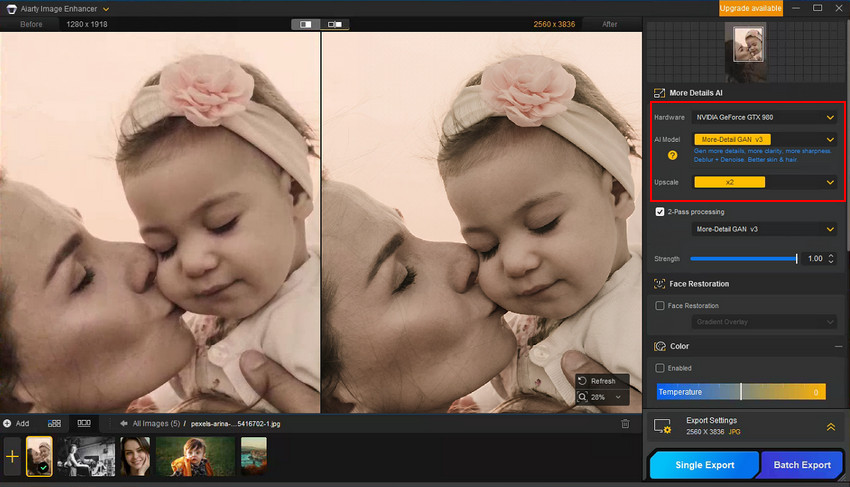
Task: Click the JPG format label in Export Settings
Action: coord(735,432)
